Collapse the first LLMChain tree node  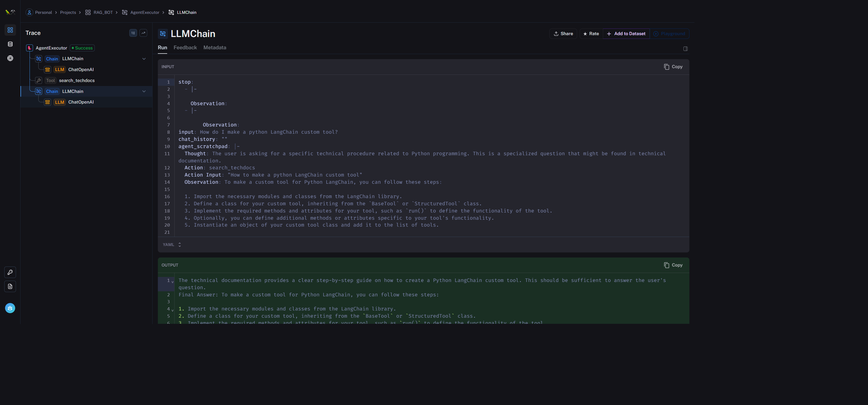[x=144, y=59]
